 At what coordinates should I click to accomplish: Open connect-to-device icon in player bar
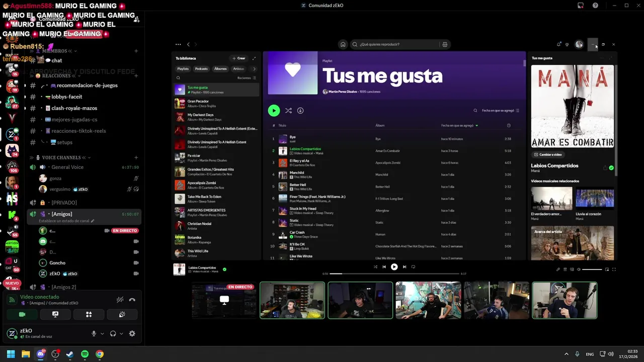(572, 269)
